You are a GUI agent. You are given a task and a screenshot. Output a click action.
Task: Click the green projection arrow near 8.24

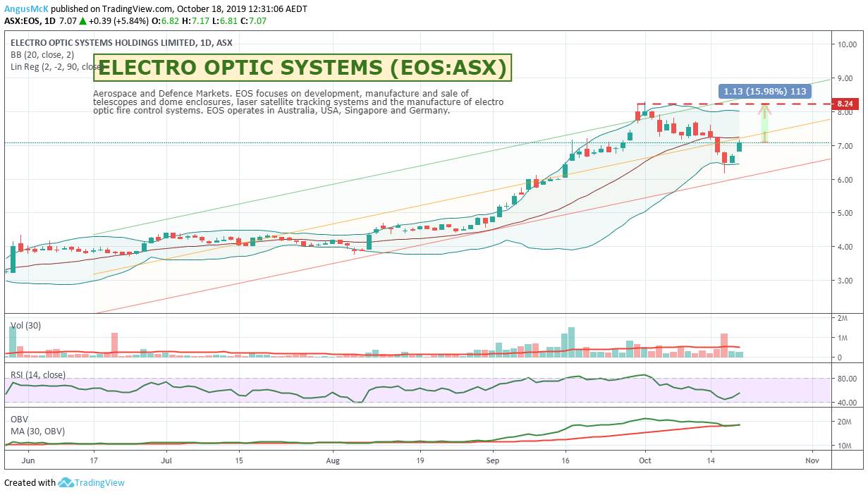[764, 123]
